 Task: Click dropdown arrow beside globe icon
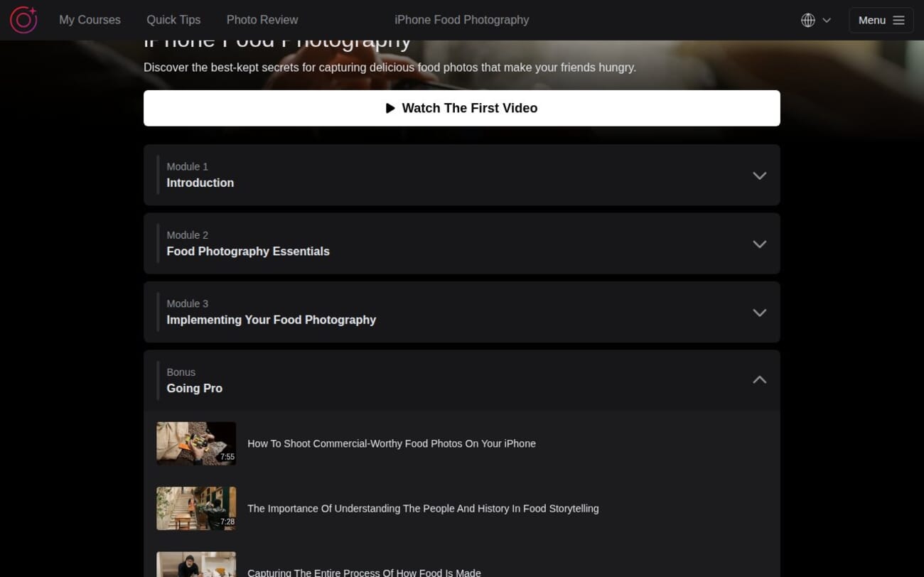pos(827,20)
